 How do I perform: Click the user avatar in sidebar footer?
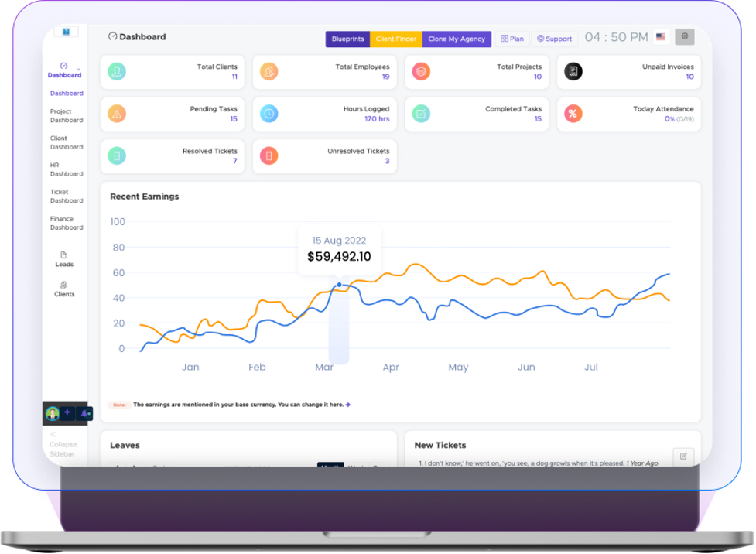[53, 413]
